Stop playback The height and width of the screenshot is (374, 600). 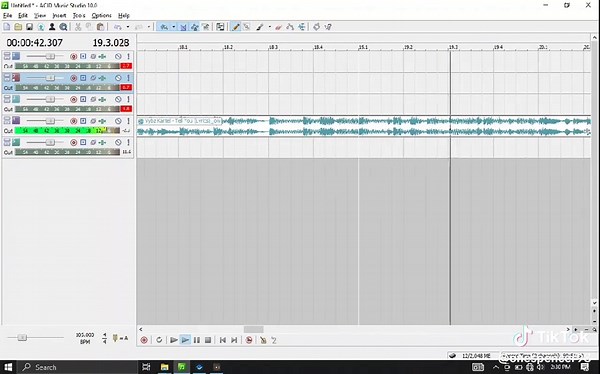208,340
